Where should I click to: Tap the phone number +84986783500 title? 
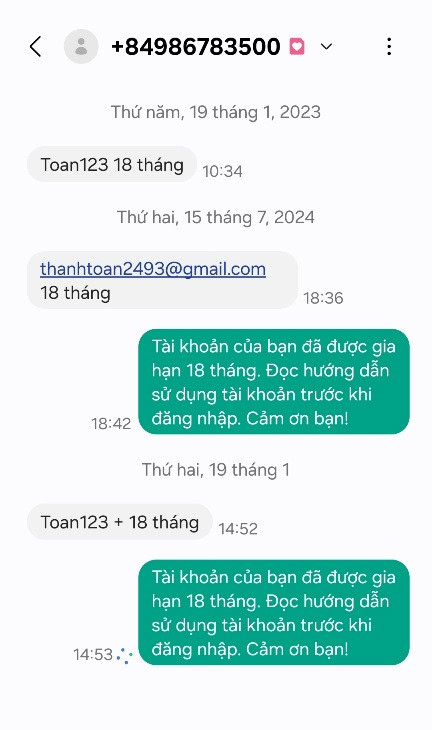point(196,46)
